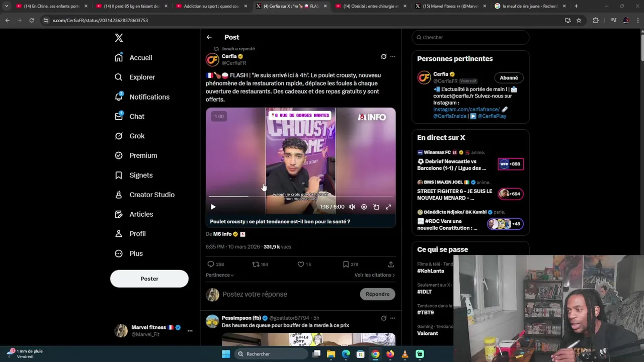This screenshot has height=362, width=644.
Task: Click the Répondre button
Action: tap(377, 294)
